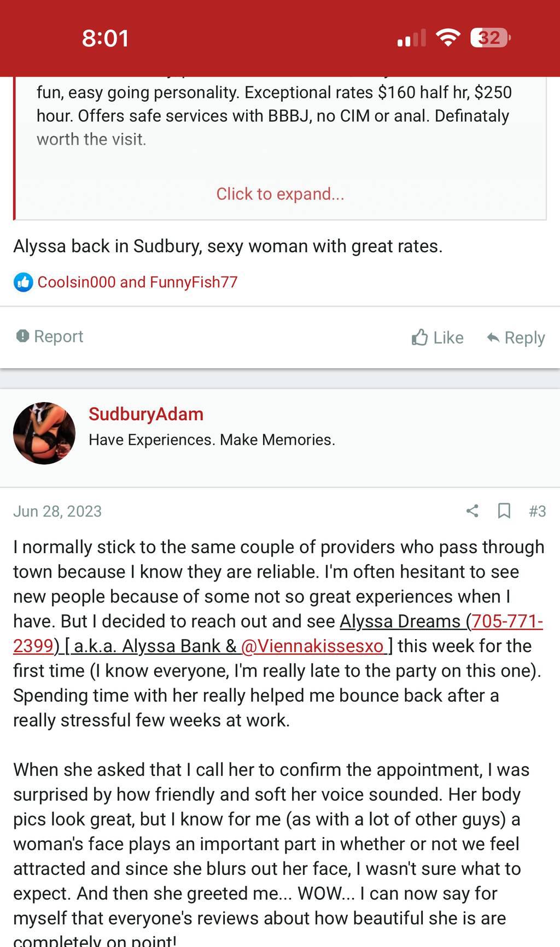The image size is (560, 947).
Task: Bookmark SudburyAdam's post
Action: [504, 511]
